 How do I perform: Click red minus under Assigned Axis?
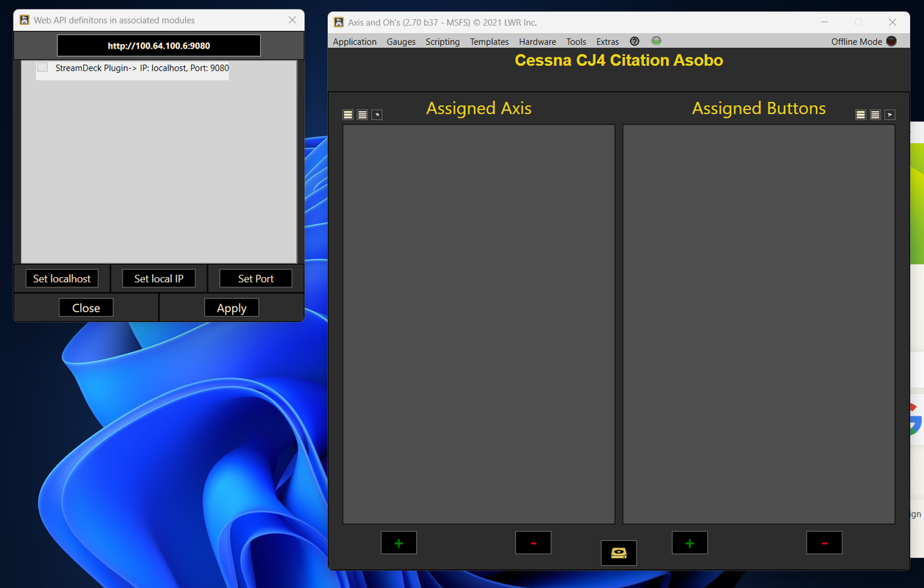click(534, 543)
